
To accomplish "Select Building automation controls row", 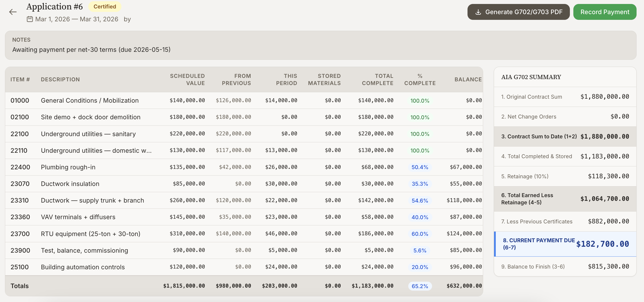I will pos(244,267).
